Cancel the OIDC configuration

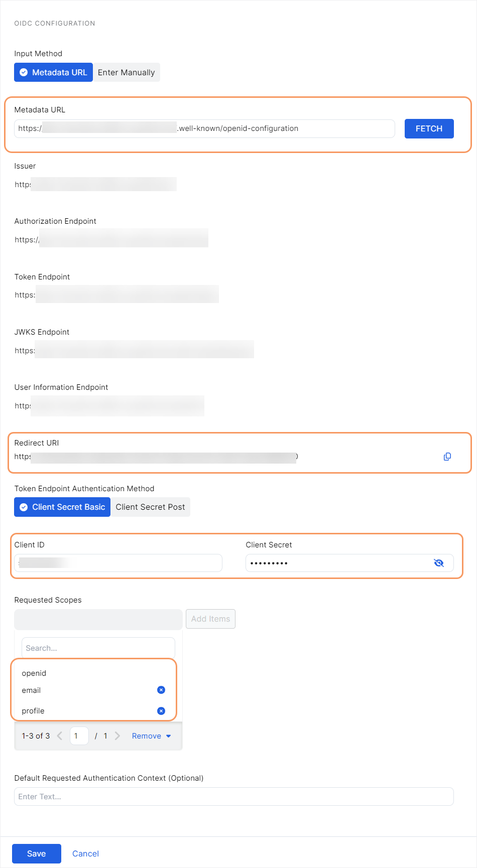pos(85,854)
